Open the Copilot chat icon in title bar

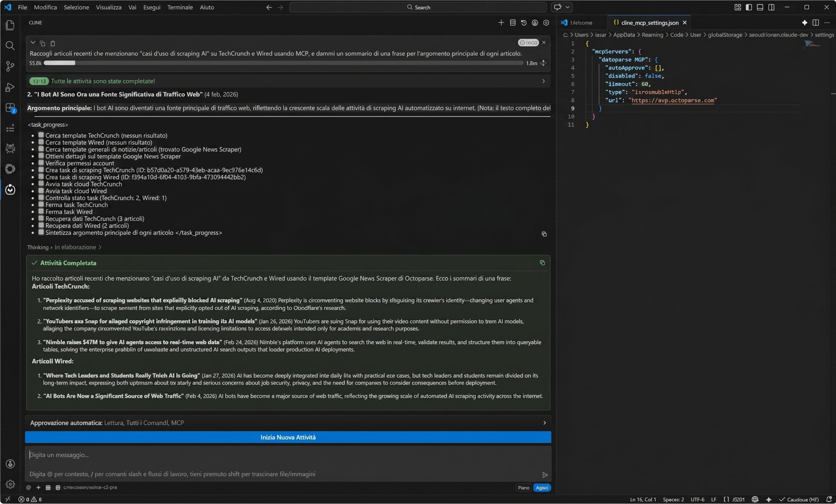(557, 7)
